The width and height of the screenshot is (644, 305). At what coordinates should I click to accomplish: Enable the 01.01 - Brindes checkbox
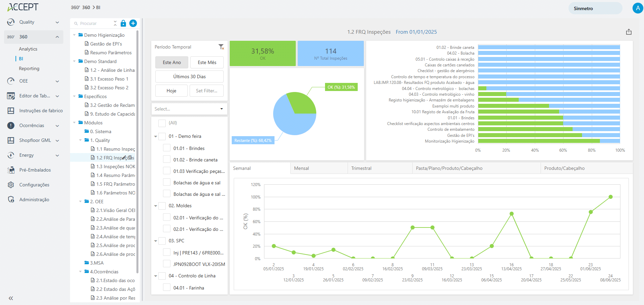(x=166, y=147)
